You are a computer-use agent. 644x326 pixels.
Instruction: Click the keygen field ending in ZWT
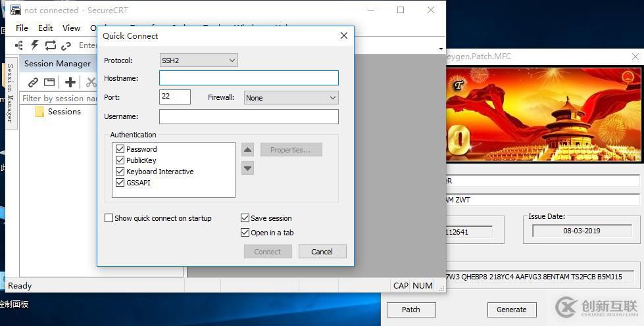pyautogui.click(x=543, y=200)
